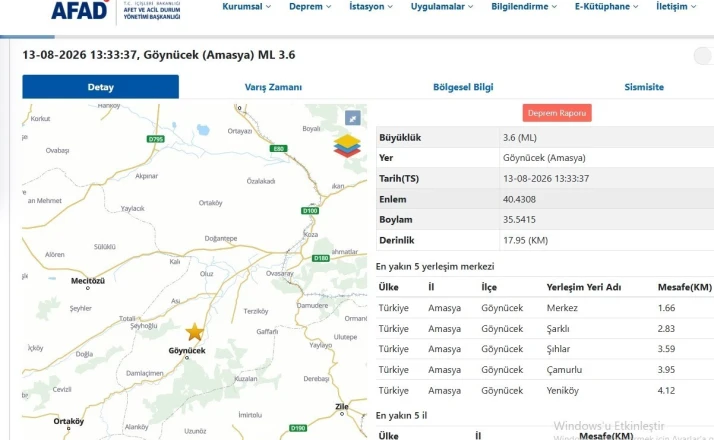Click the Şıhlar settlement row
The width and height of the screenshot is (714, 440).
(545, 349)
